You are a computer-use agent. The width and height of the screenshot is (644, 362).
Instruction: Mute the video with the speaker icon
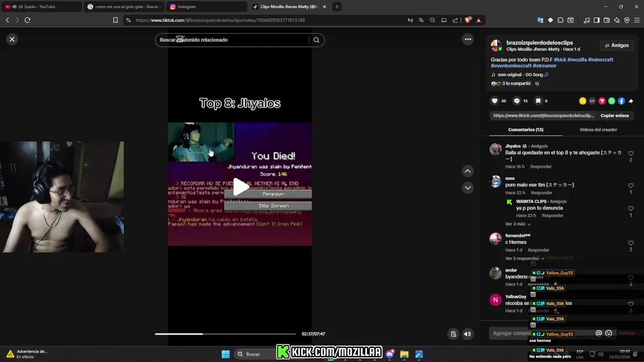(x=468, y=334)
